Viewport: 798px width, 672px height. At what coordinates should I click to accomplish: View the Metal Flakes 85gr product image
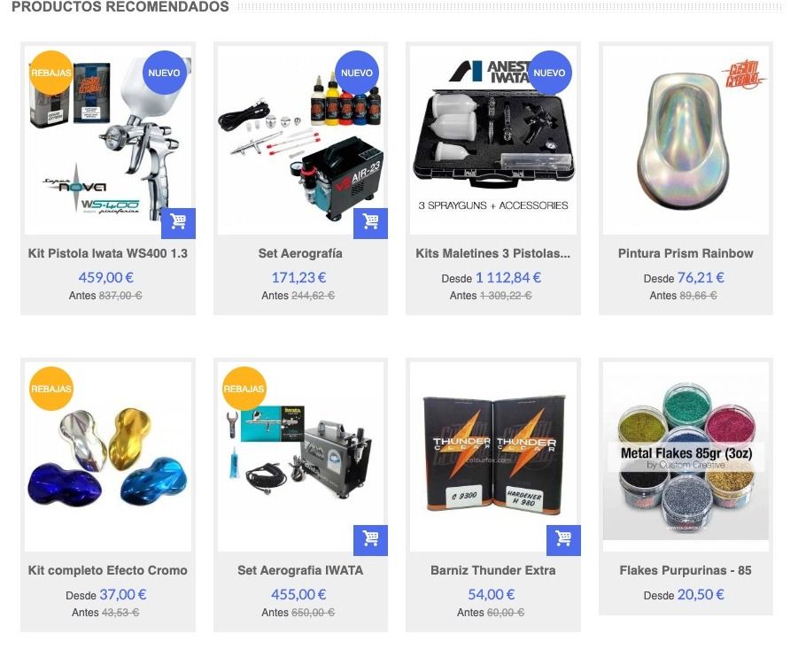click(x=686, y=457)
